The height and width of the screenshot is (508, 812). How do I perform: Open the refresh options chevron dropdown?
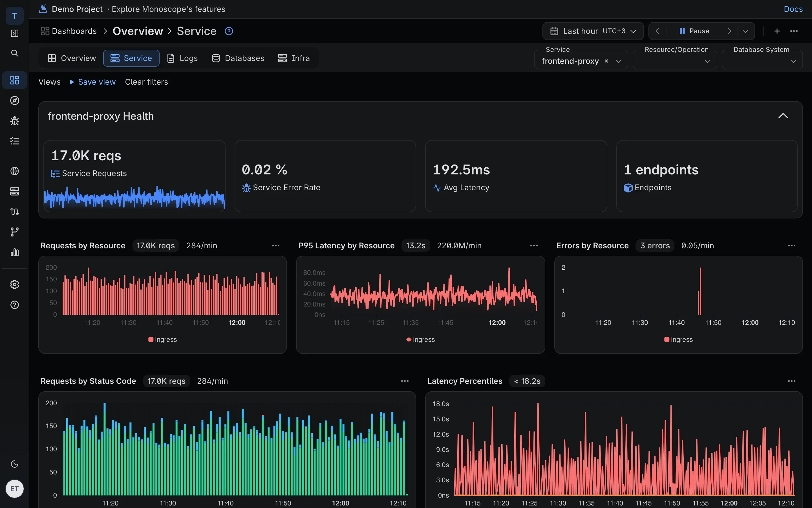pos(745,31)
